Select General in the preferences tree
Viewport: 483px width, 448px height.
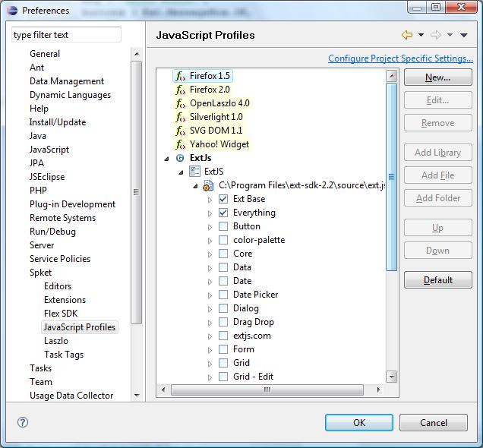45,54
